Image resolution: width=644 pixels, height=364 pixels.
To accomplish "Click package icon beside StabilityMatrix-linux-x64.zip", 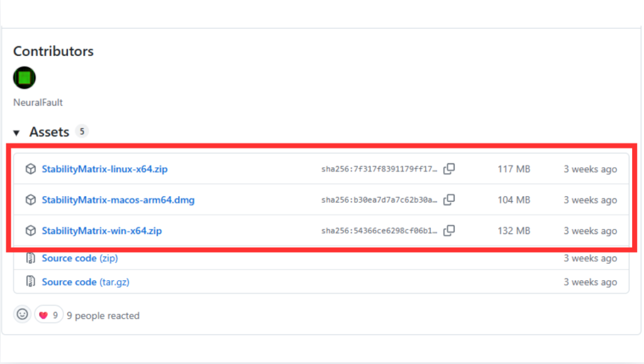I will pyautogui.click(x=30, y=169).
